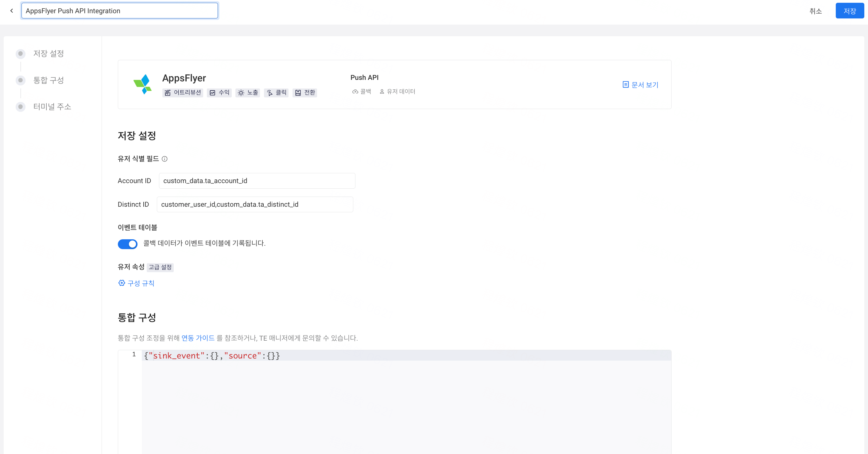The height and width of the screenshot is (454, 868).
Task: Click the 유저 속성 label
Action: pyautogui.click(x=131, y=267)
